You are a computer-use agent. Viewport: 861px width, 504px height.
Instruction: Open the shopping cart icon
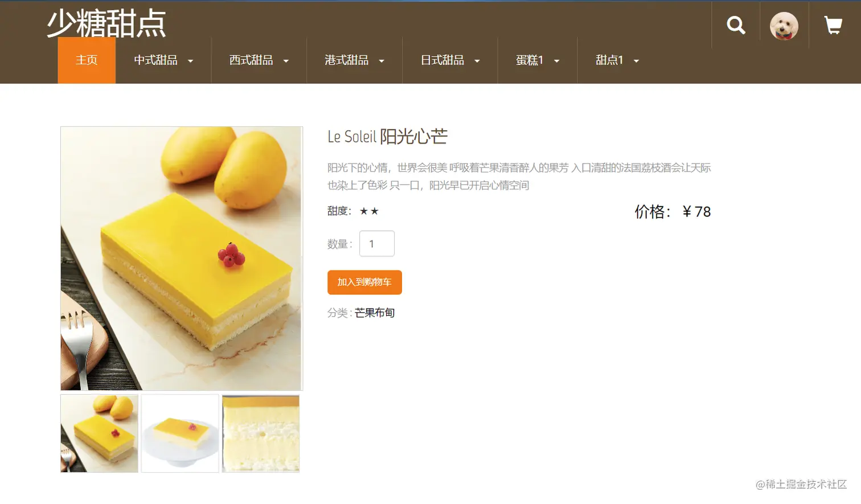833,25
